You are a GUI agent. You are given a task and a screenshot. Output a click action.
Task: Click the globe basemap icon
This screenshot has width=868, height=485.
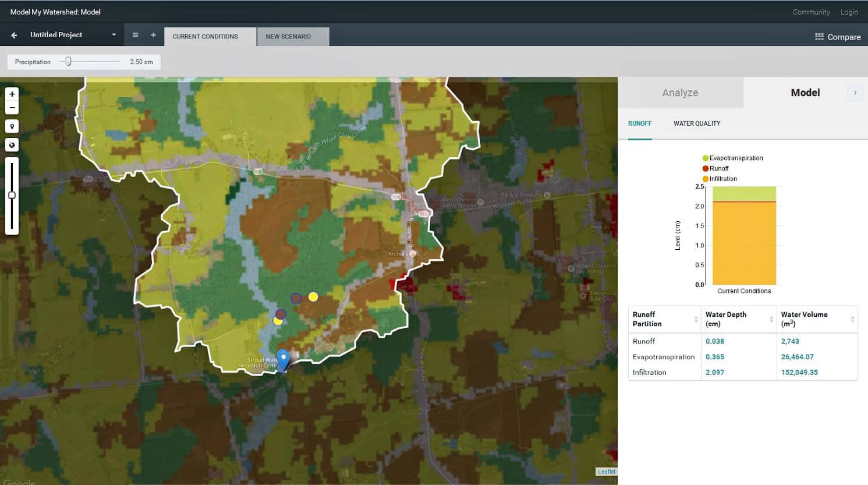(x=12, y=144)
